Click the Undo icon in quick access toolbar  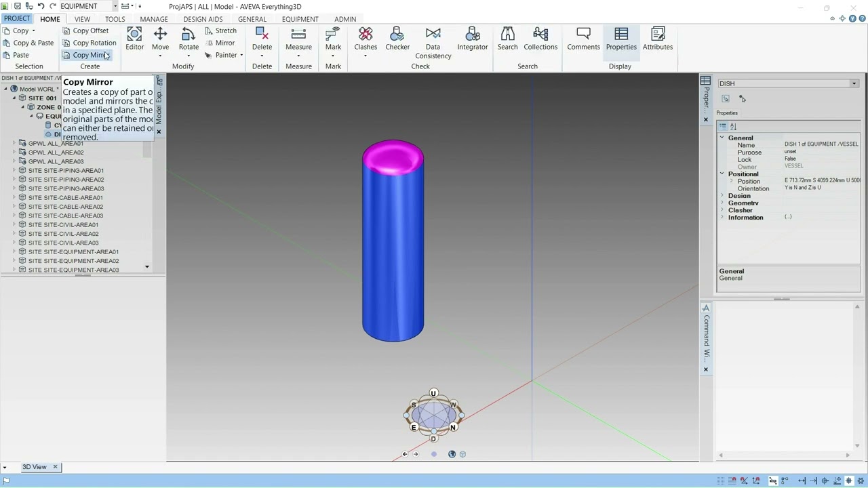[41, 6]
